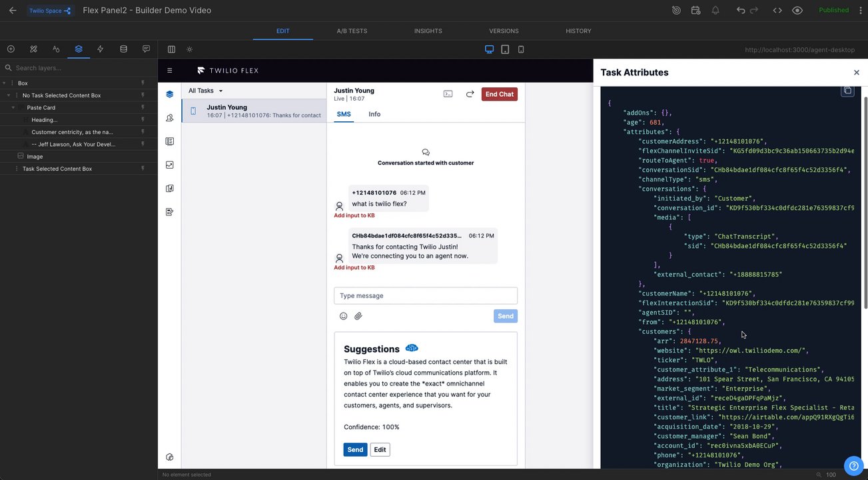This screenshot has height=480, width=868.
Task: Collapse the No Task Selected Content Box layer
Action: pos(9,95)
